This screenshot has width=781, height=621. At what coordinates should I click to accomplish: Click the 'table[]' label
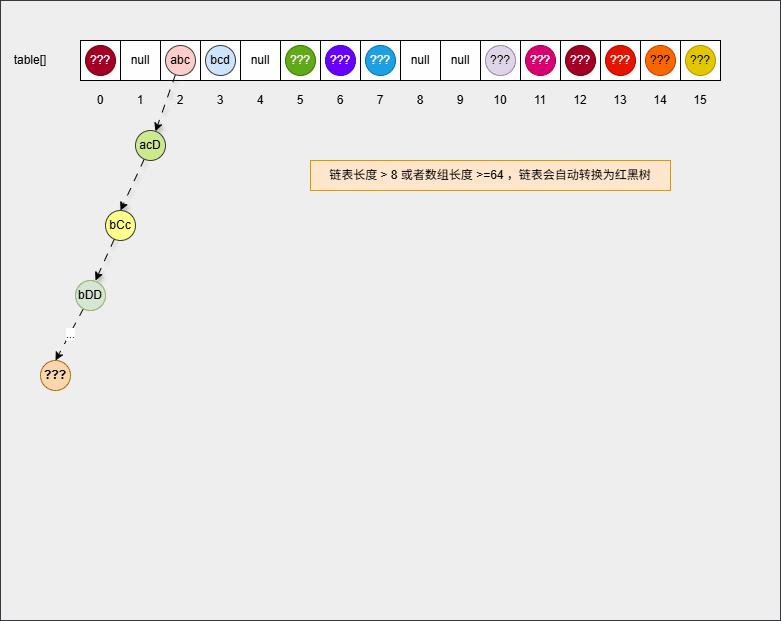pyautogui.click(x=30, y=60)
